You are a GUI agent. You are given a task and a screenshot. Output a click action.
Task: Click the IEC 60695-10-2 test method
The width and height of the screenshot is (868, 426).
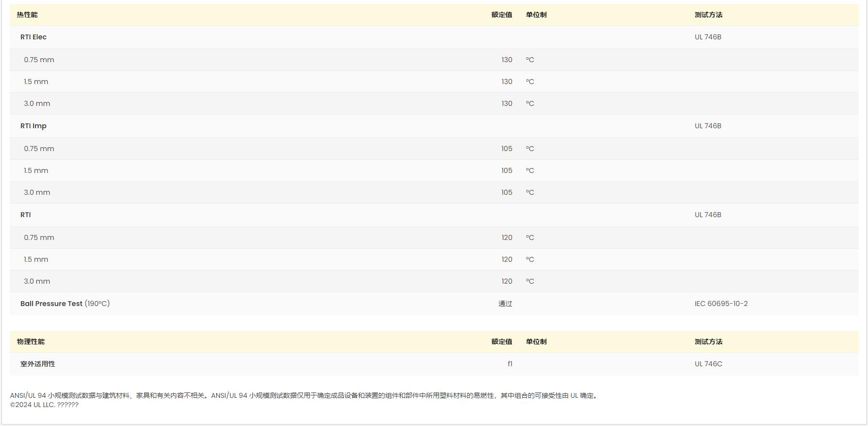[x=721, y=304]
